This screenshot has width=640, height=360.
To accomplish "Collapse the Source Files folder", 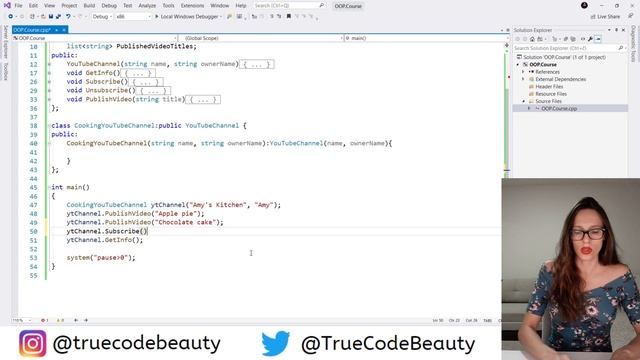I will 524,101.
